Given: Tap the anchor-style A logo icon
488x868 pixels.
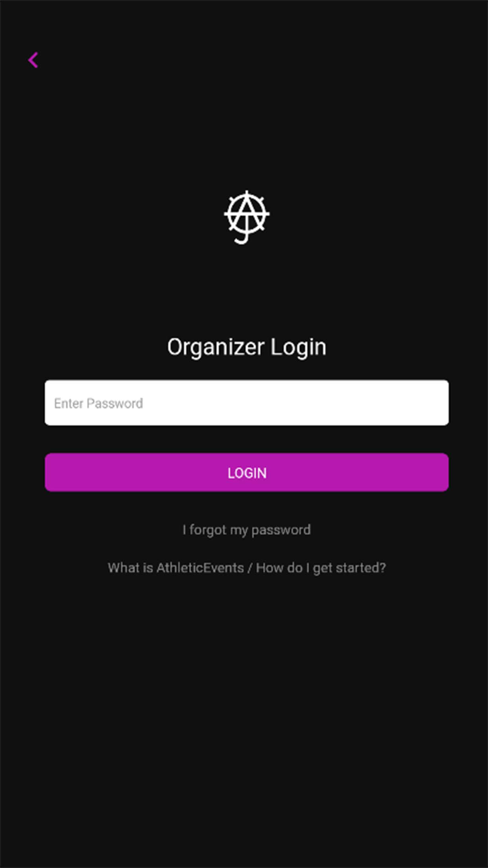Looking at the screenshot, I should click(246, 217).
